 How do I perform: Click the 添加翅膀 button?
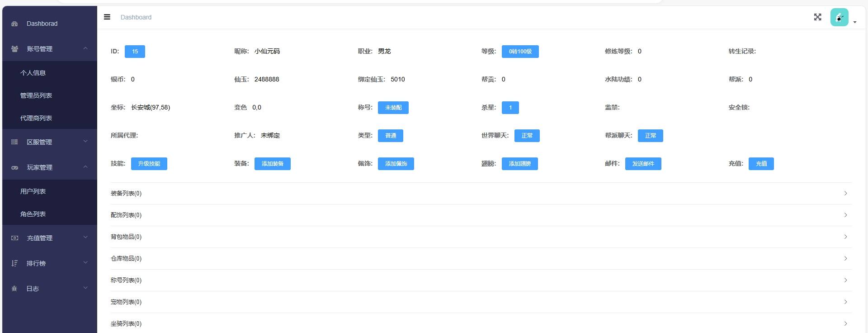(x=520, y=164)
